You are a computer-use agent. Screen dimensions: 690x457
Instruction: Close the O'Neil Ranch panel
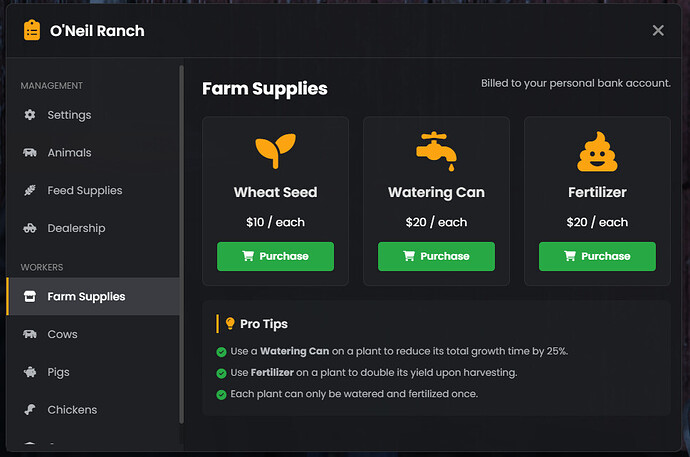[x=658, y=30]
